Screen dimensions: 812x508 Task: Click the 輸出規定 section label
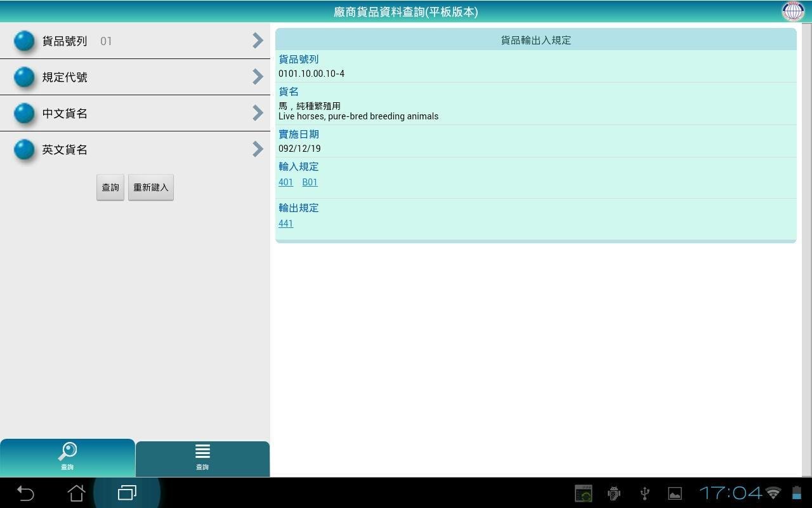coord(299,208)
